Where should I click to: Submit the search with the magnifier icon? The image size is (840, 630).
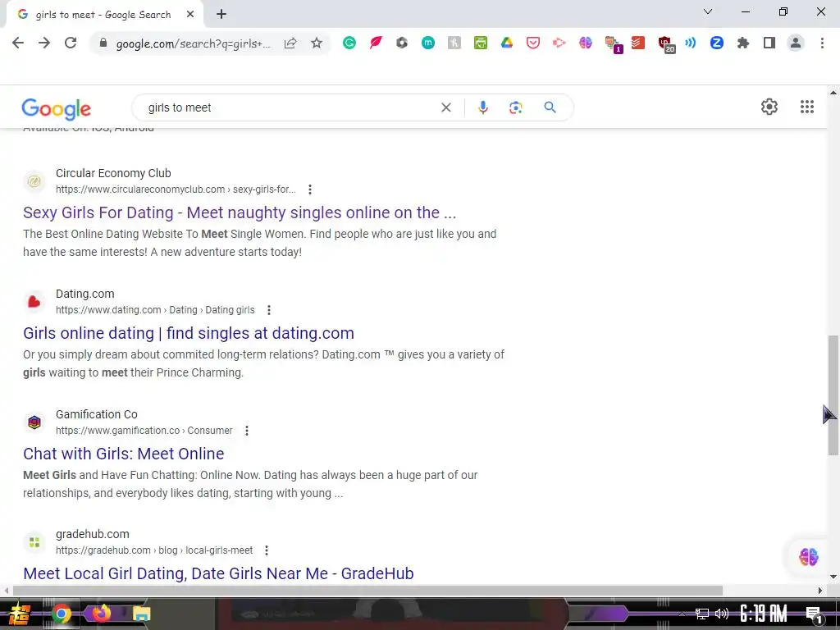click(550, 107)
